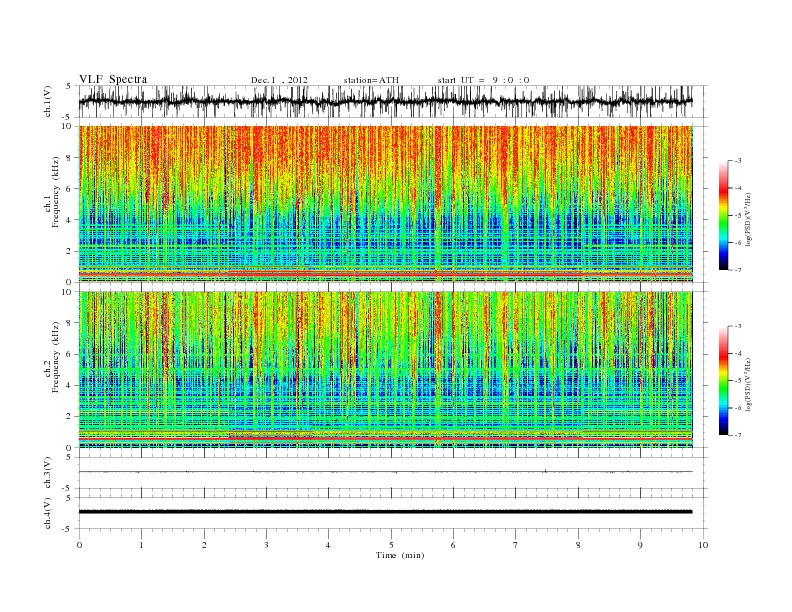The image size is (792, 612).
Task: Click the time axis tick label "5"
Action: (391, 545)
